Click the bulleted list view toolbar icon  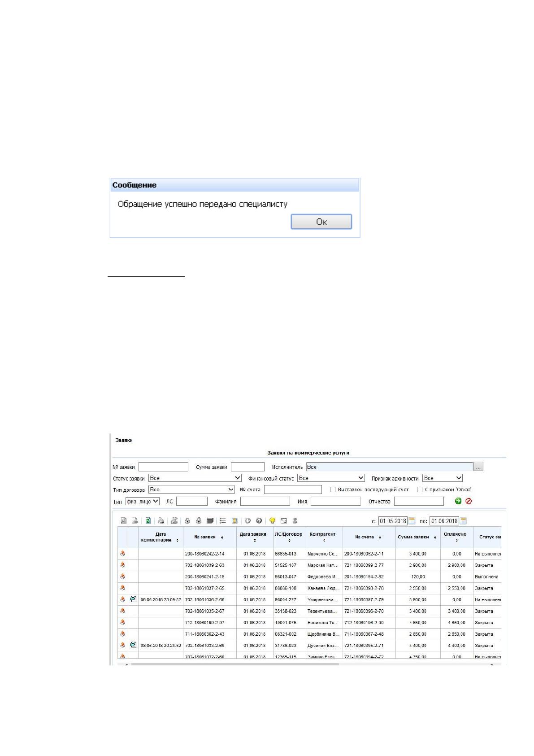(223, 521)
